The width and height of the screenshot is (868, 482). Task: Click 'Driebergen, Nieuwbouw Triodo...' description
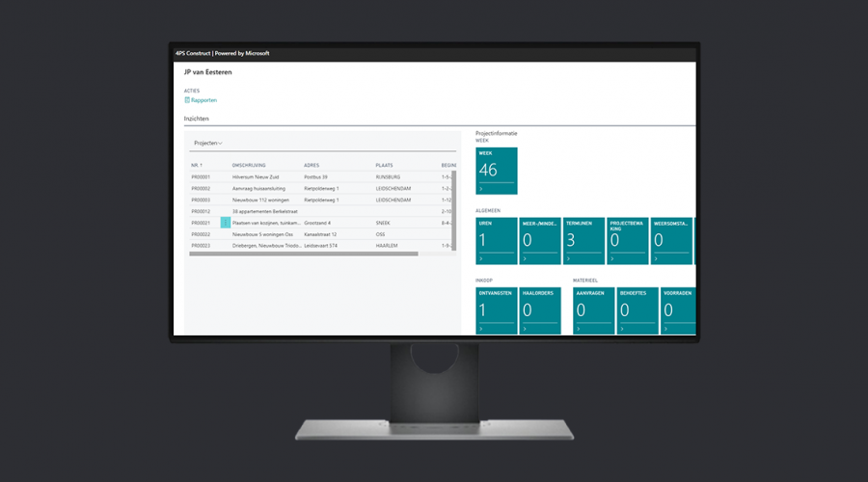[x=267, y=246]
